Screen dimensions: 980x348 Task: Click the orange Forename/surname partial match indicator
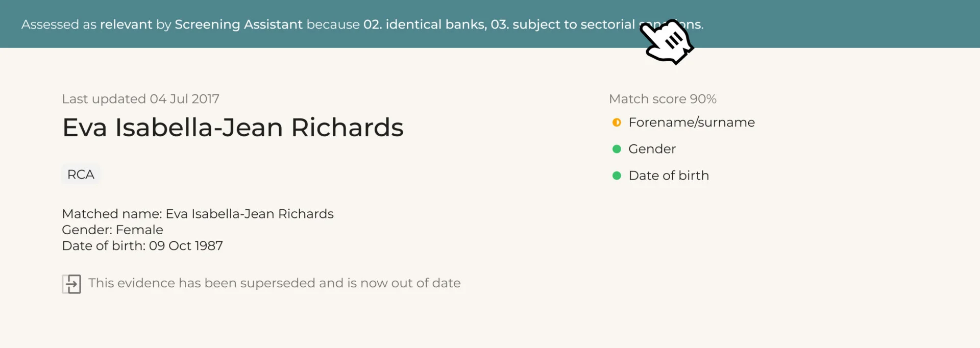[617, 122]
